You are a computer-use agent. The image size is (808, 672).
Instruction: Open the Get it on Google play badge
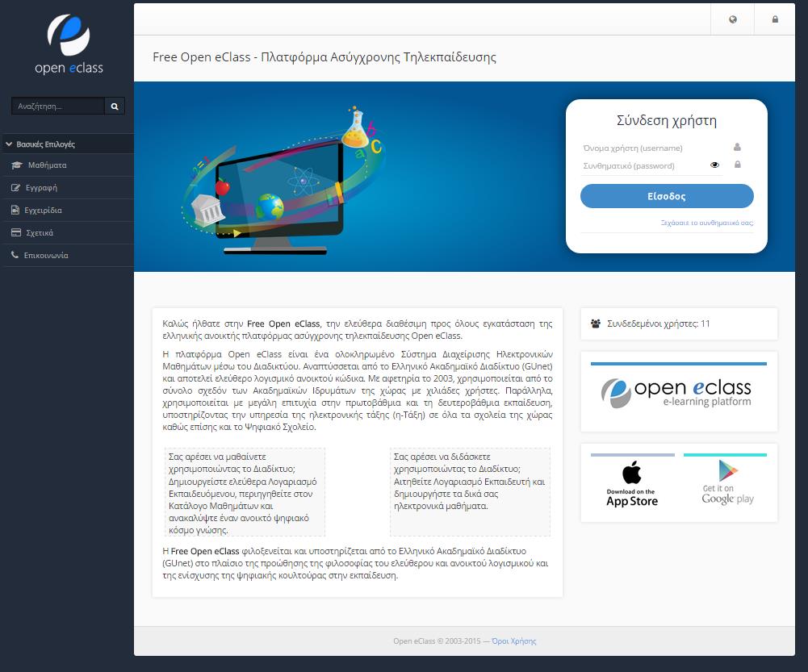pyautogui.click(x=726, y=482)
